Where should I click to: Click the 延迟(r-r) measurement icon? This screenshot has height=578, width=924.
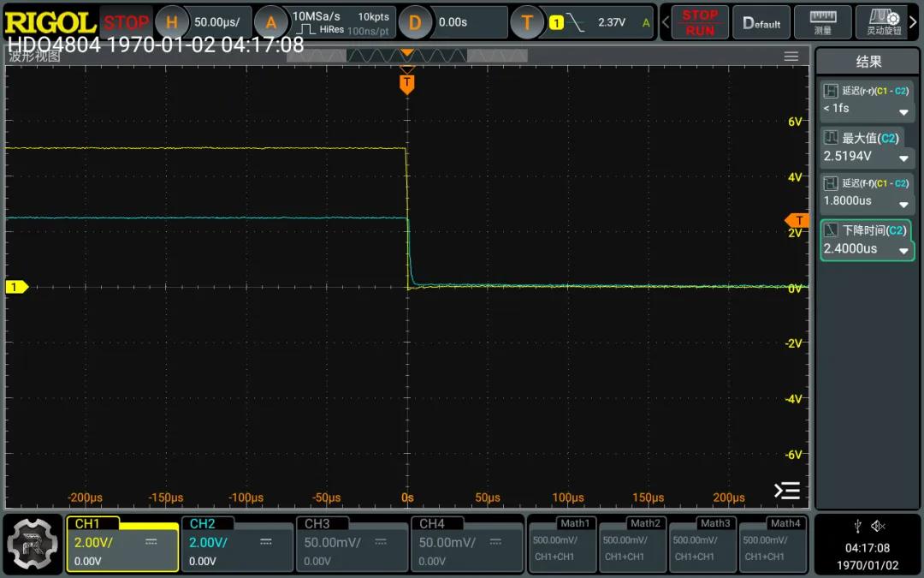pos(831,91)
